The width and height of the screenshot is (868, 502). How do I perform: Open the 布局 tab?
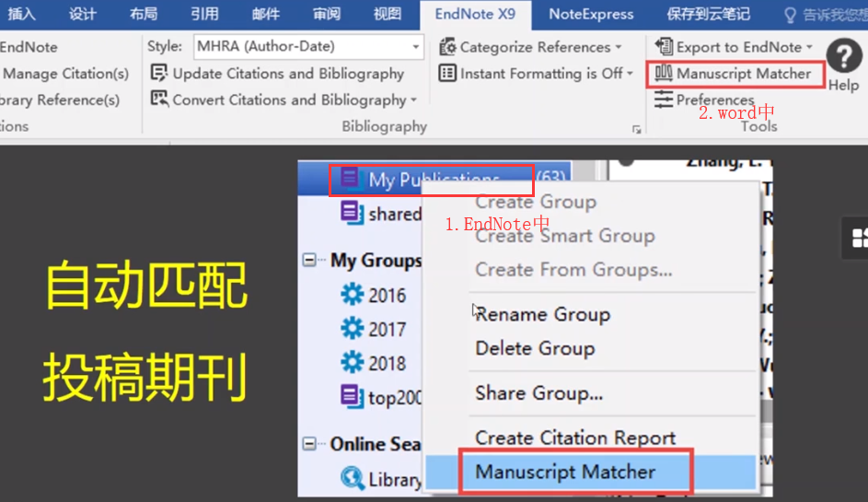[144, 14]
